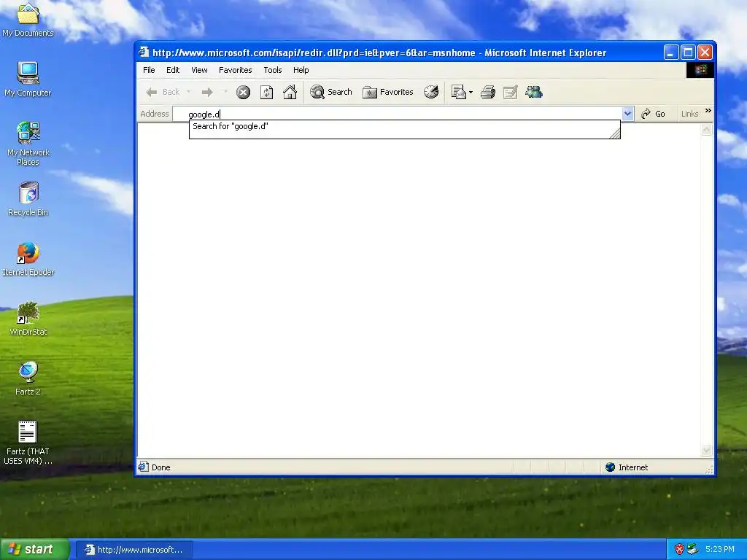Click inside the Address input field

tap(398, 114)
